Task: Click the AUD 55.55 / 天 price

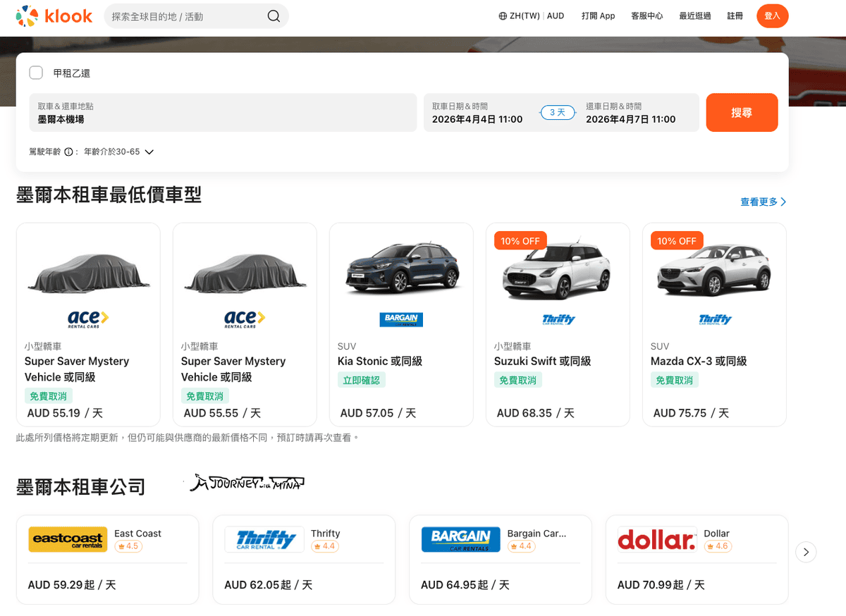Action: (222, 413)
